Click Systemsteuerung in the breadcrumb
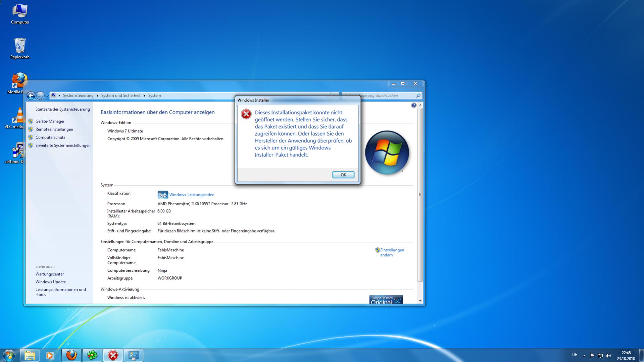 pos(78,96)
